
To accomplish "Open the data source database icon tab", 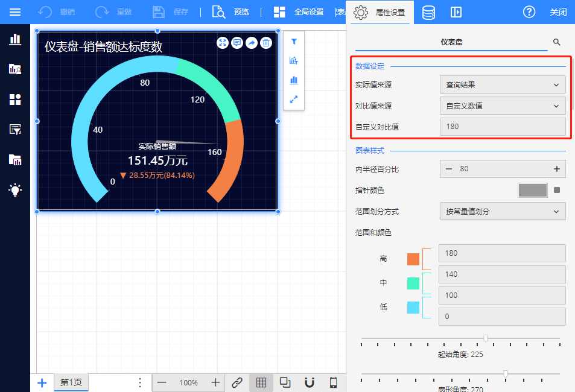I will pos(428,12).
